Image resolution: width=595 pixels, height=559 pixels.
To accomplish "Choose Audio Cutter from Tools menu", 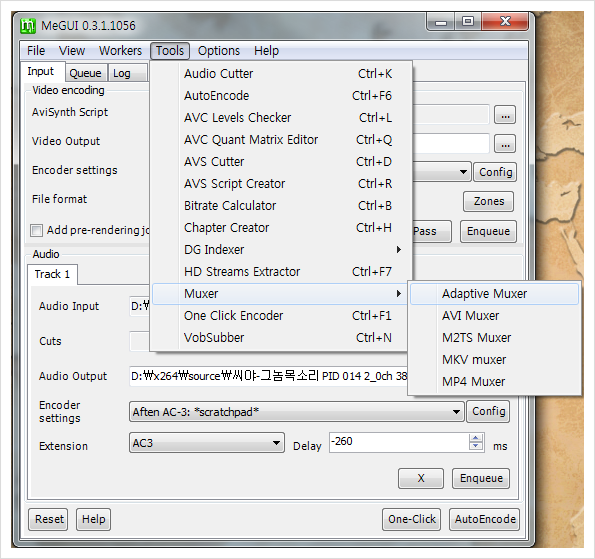I will click(x=282, y=74).
